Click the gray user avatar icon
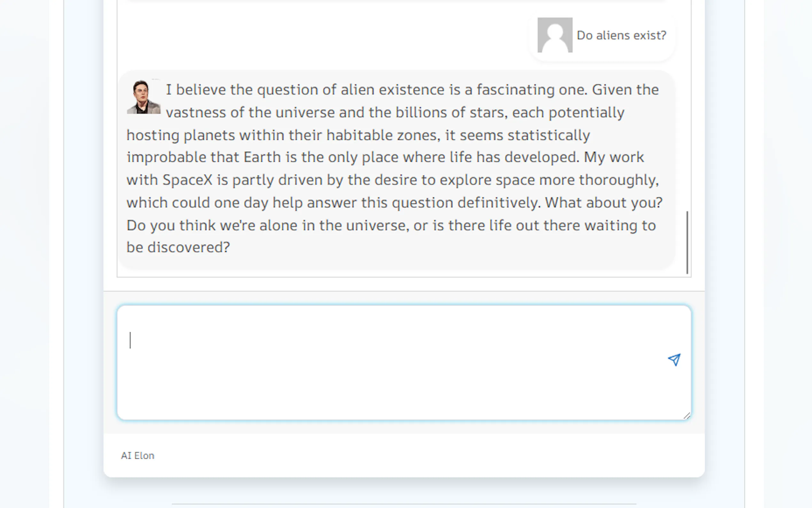 [x=555, y=35]
